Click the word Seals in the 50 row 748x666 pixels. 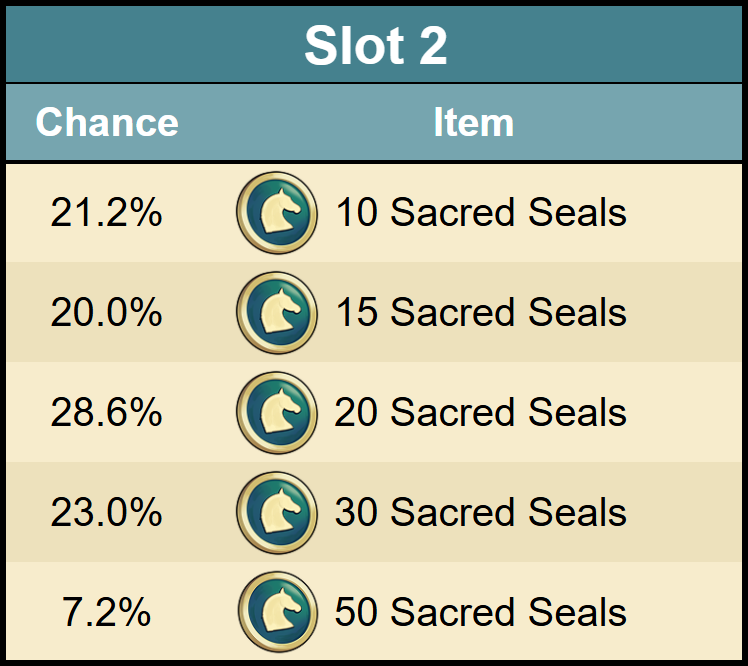[x=577, y=612]
